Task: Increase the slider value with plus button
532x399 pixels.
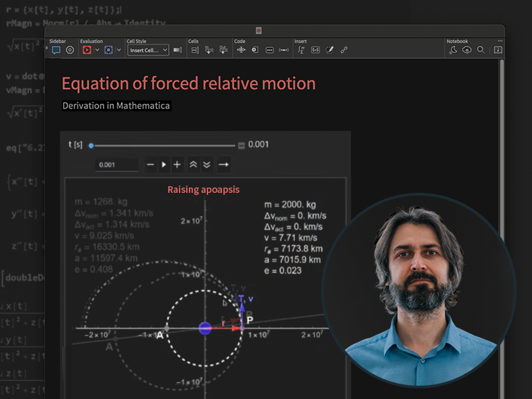Action: coord(177,165)
